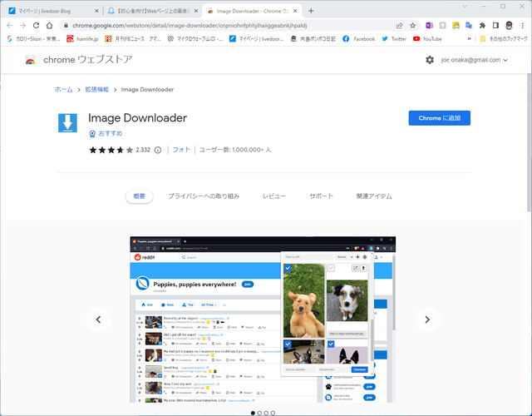Open the フォト category link
The height and width of the screenshot is (416, 532).
pos(181,150)
